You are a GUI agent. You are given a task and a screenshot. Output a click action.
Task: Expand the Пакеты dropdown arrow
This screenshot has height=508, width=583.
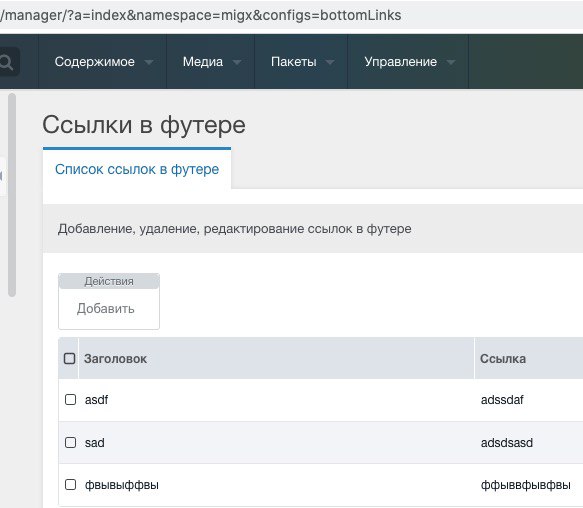(x=330, y=62)
